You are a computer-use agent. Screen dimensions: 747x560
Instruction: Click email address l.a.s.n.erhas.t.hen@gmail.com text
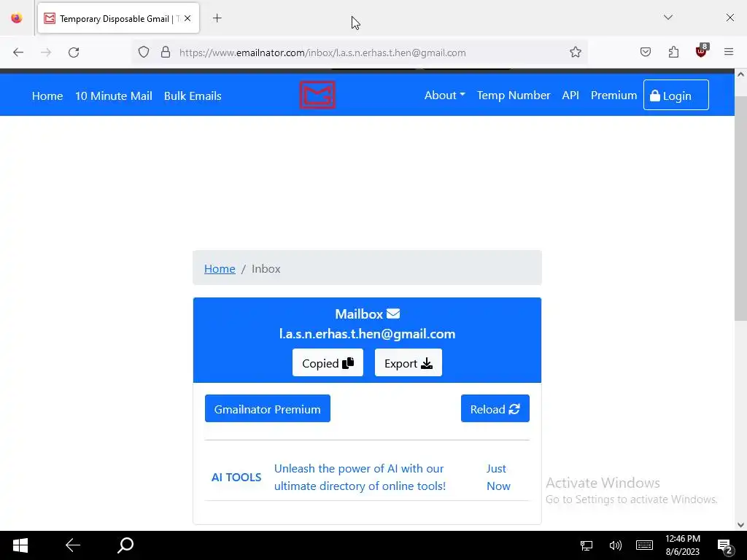tap(367, 334)
